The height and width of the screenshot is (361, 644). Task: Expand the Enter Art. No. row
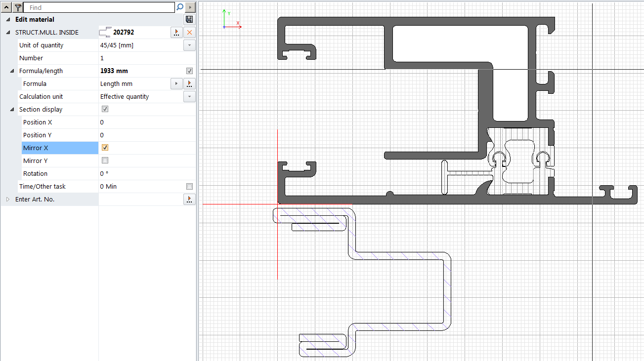[x=8, y=199]
